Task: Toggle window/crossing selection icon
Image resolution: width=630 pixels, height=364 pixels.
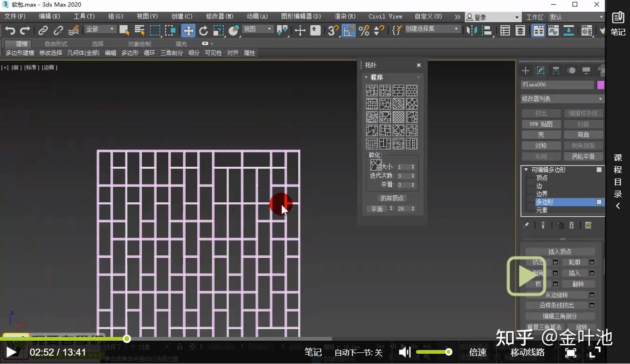Action: [x=170, y=31]
